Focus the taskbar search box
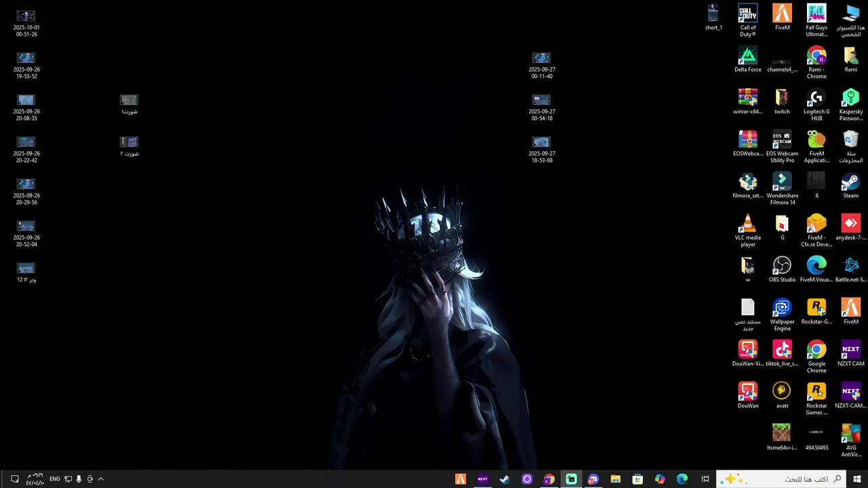The image size is (868, 488). 781,479
